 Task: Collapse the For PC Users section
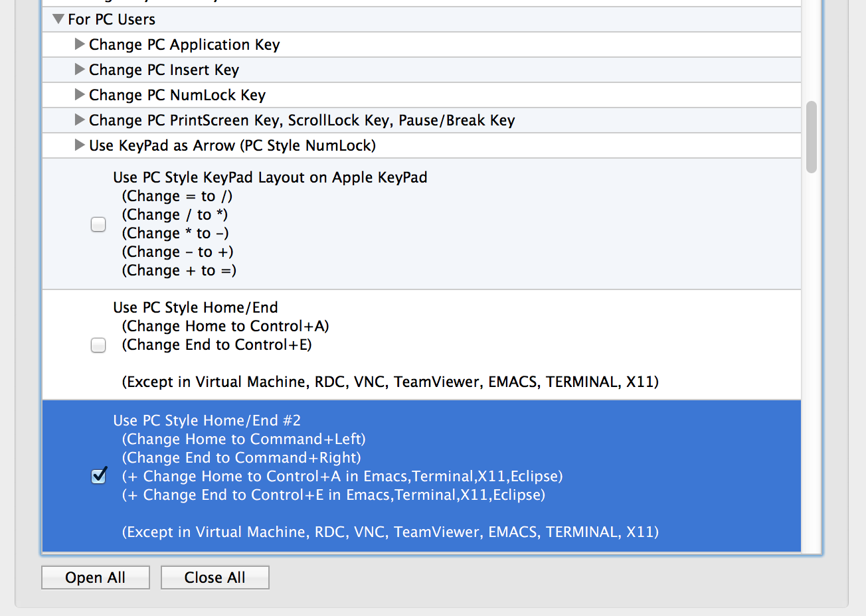58,19
